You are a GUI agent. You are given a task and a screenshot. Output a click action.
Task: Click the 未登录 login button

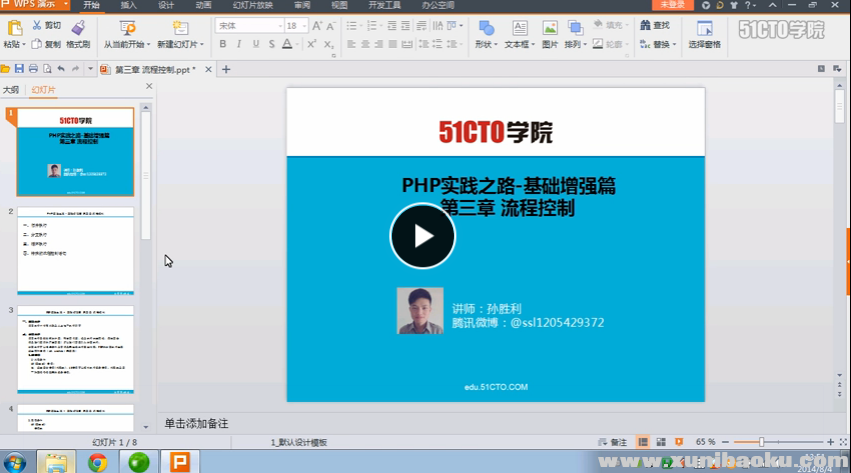pos(672,5)
